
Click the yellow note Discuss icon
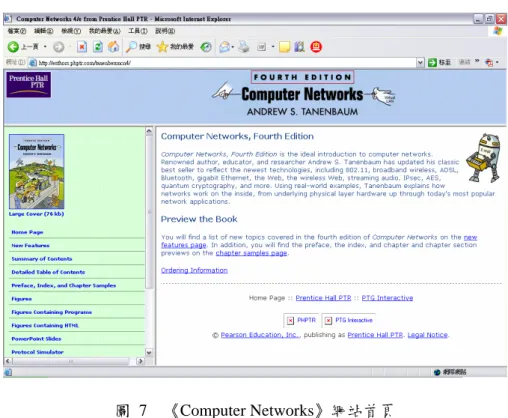click(x=284, y=47)
